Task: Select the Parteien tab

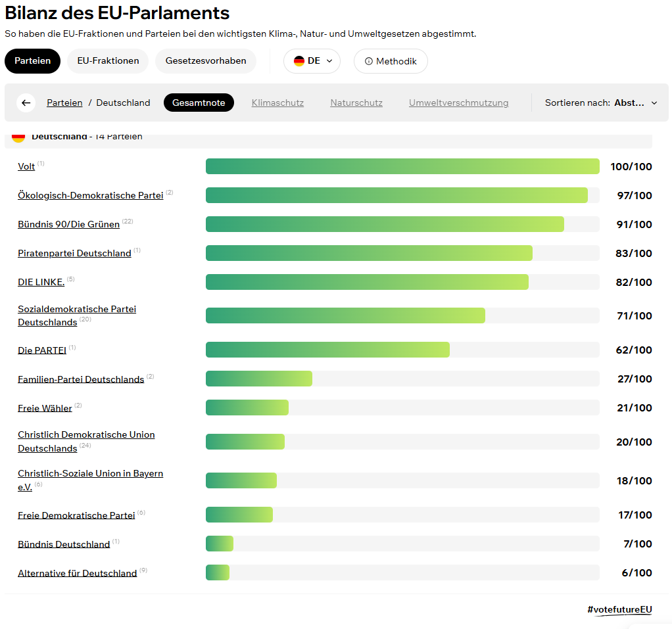Action: (x=33, y=61)
